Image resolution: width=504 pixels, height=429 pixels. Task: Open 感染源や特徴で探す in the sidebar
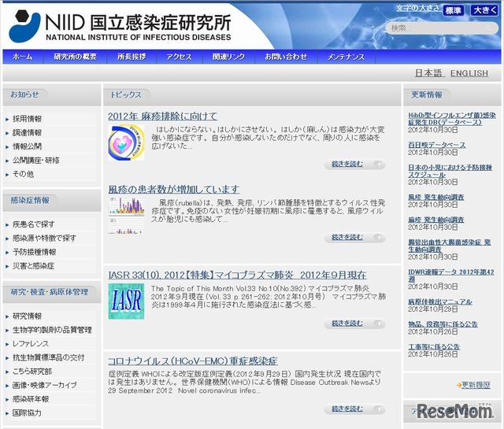click(x=44, y=239)
